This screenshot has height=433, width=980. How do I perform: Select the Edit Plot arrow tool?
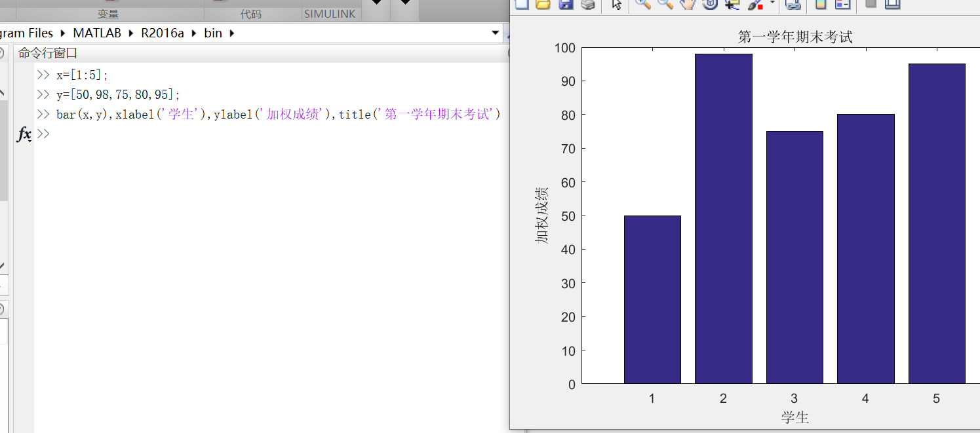[x=616, y=4]
